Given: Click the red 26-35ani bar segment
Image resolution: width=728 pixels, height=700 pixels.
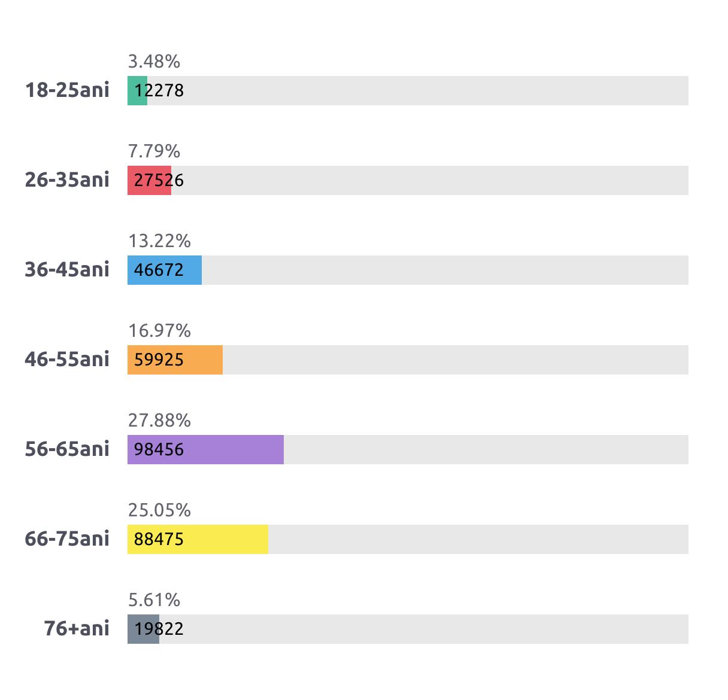Looking at the screenshot, I should (x=149, y=180).
